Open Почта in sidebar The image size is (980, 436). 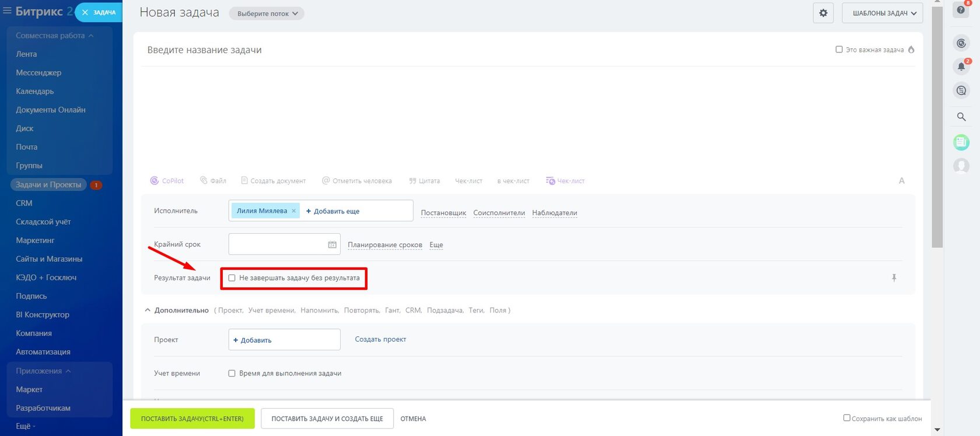click(x=26, y=147)
